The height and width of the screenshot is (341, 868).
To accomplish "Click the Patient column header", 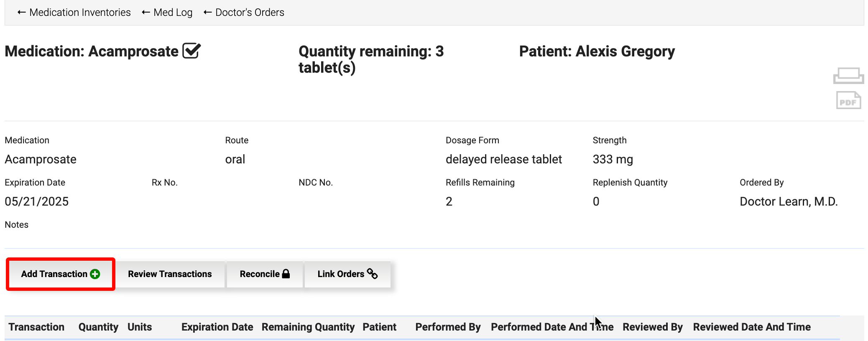I will (379, 327).
